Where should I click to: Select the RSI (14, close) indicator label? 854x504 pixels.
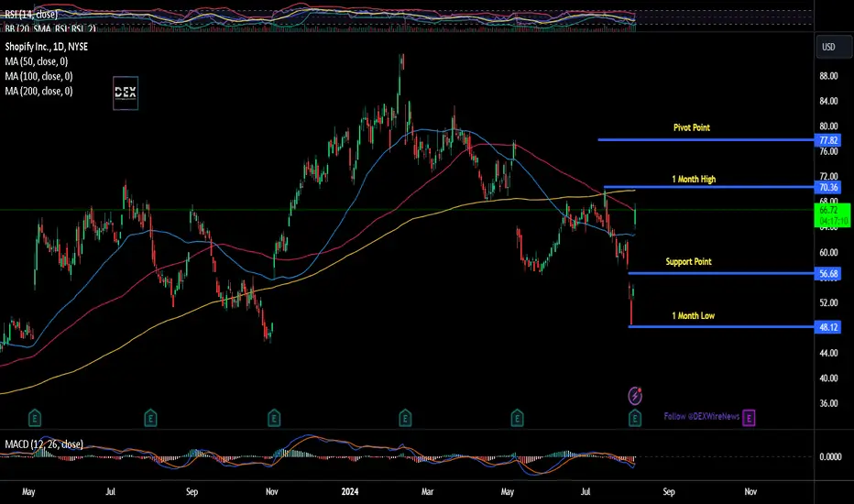[x=31, y=14]
